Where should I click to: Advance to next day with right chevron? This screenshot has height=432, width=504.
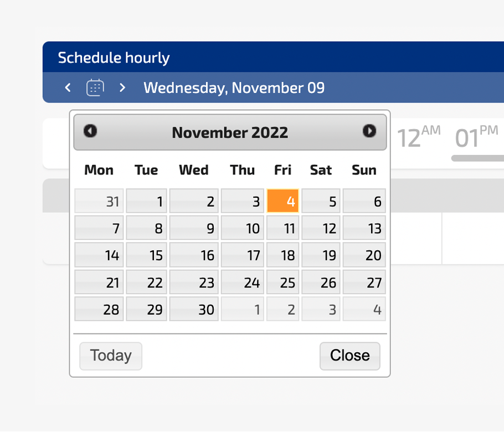[122, 88]
